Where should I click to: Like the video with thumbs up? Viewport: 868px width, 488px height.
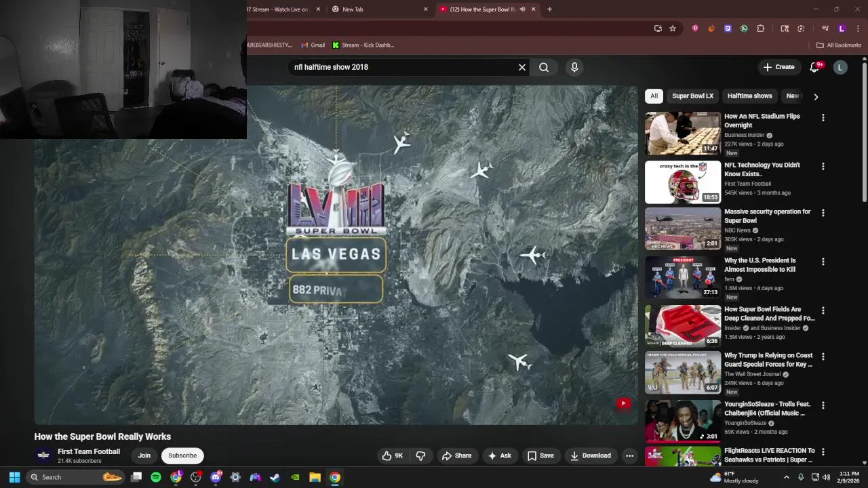[x=393, y=455]
